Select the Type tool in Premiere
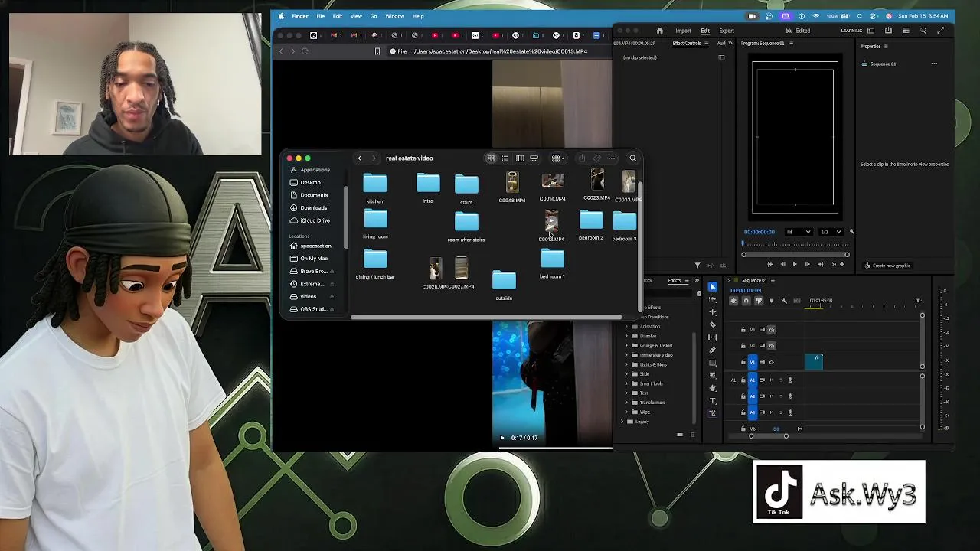The height and width of the screenshot is (551, 980). click(x=713, y=401)
